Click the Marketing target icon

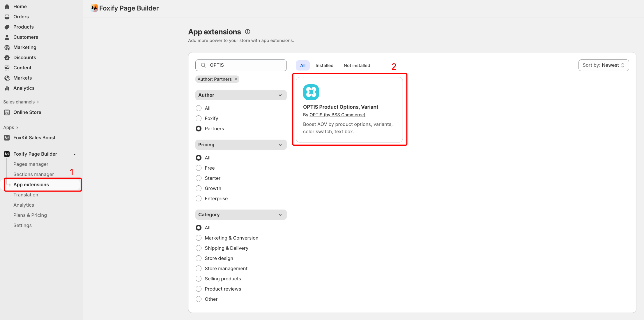point(7,47)
